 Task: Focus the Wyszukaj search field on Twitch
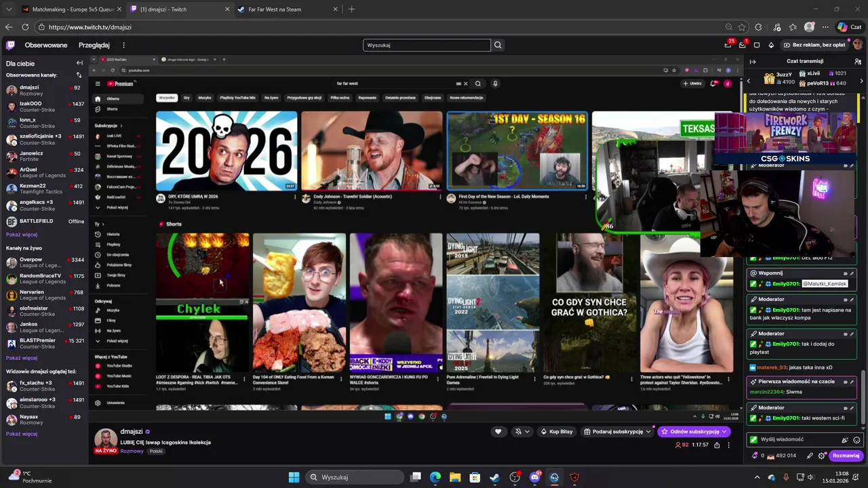[427, 45]
